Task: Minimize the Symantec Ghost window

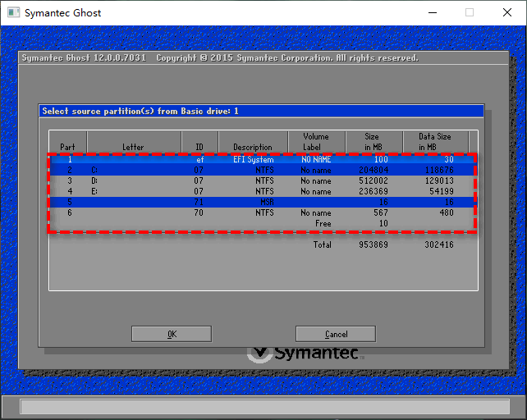Action: pos(432,12)
